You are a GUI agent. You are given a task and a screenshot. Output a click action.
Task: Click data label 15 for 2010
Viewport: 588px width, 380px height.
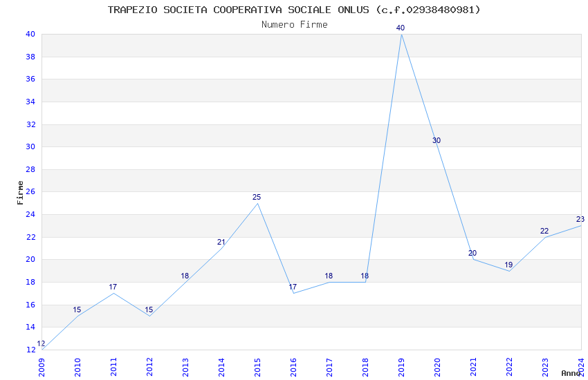77,310
